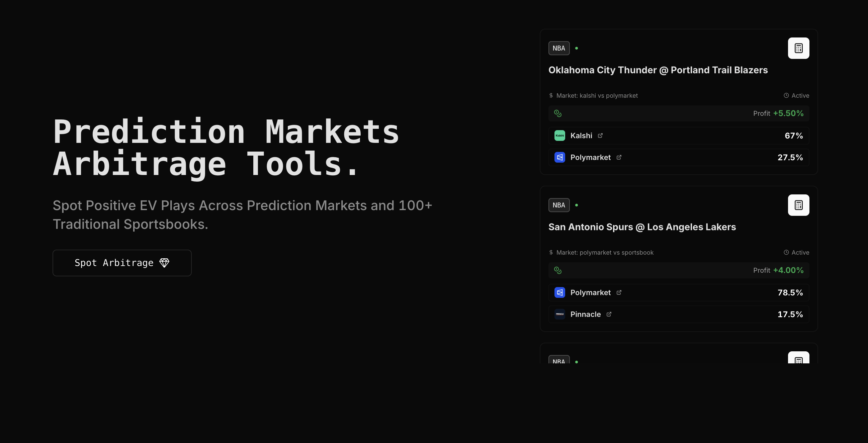The height and width of the screenshot is (443, 868).
Task: Click the calculator icon on the Spurs card
Action: (799, 205)
